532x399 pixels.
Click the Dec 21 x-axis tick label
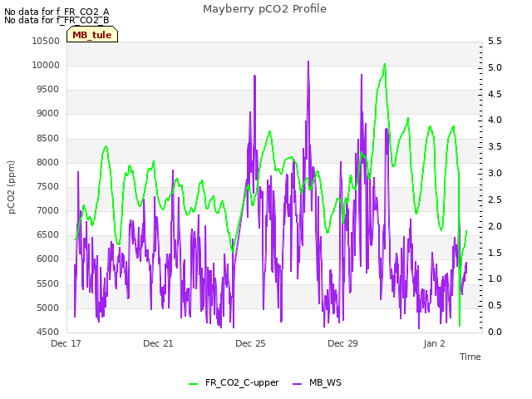click(158, 343)
